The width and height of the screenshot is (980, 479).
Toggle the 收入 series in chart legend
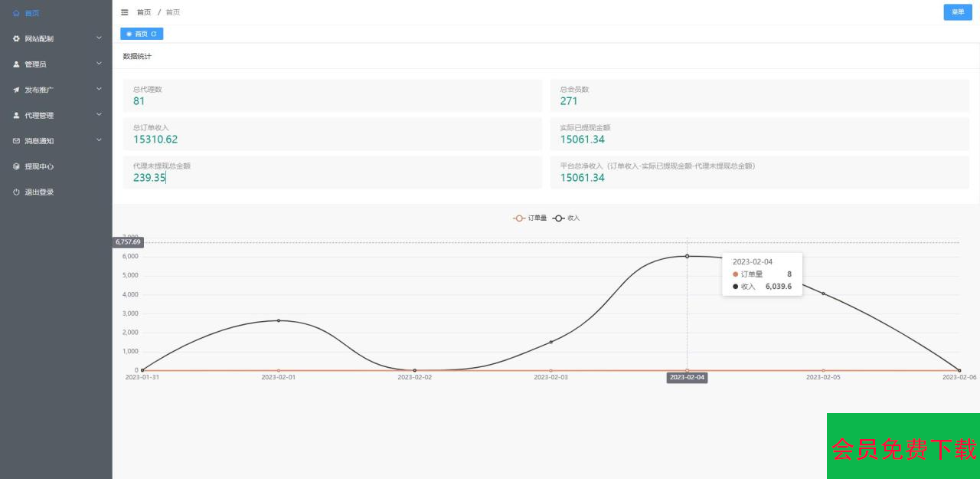pos(567,218)
